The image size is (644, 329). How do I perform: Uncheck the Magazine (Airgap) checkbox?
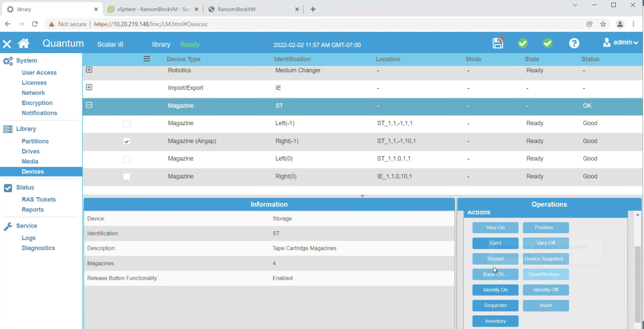coord(126,141)
